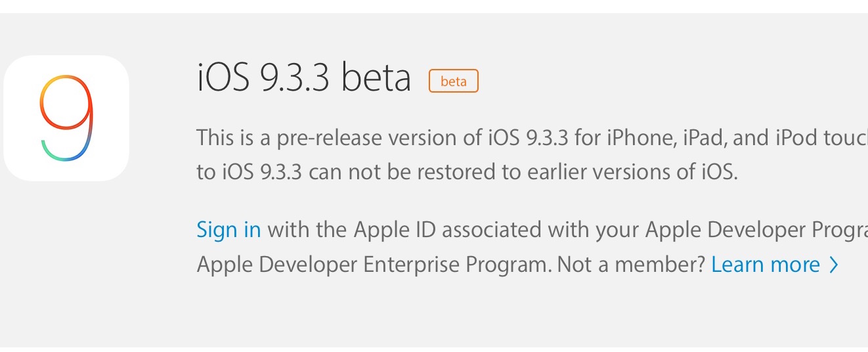Follow the Learn more link

[x=766, y=265]
